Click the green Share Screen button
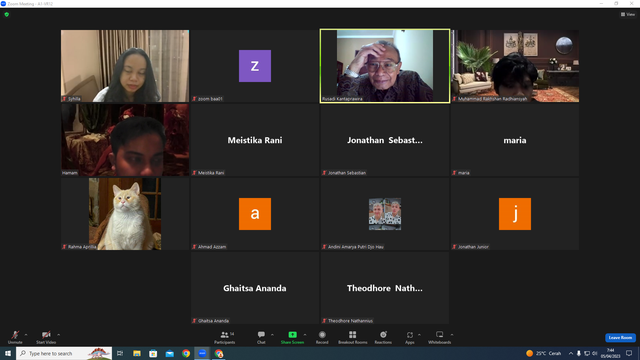 [292, 337]
